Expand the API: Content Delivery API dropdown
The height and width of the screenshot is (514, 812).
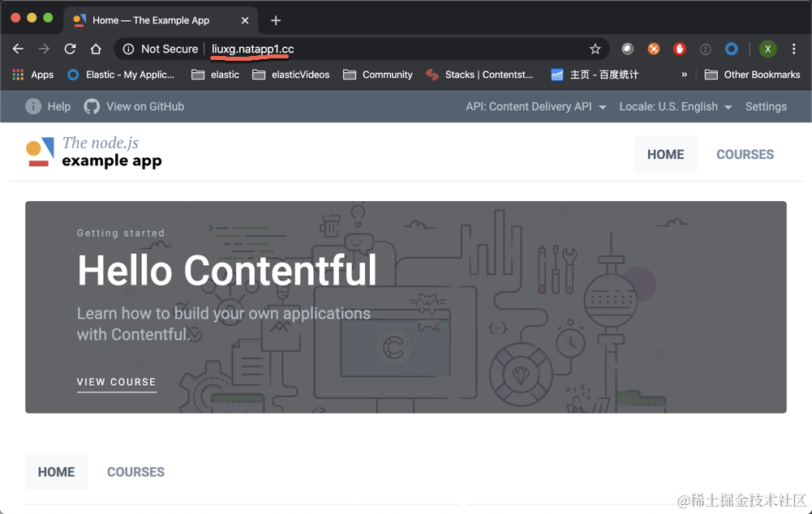coord(536,107)
